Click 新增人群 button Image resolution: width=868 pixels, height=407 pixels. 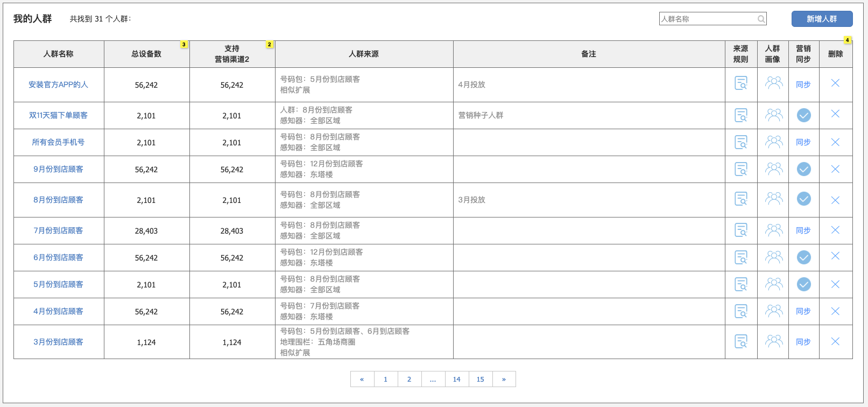click(x=822, y=19)
